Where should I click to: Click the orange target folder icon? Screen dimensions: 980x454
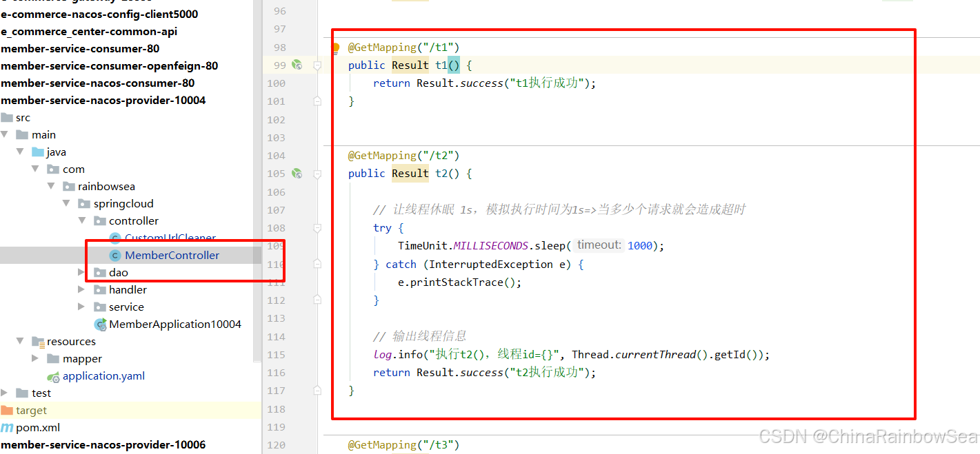pos(7,410)
